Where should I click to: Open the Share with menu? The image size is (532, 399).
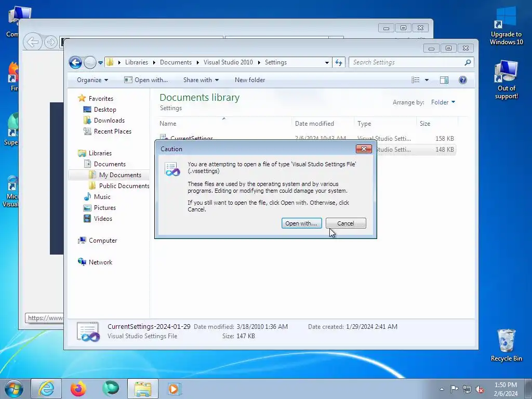pyautogui.click(x=201, y=80)
